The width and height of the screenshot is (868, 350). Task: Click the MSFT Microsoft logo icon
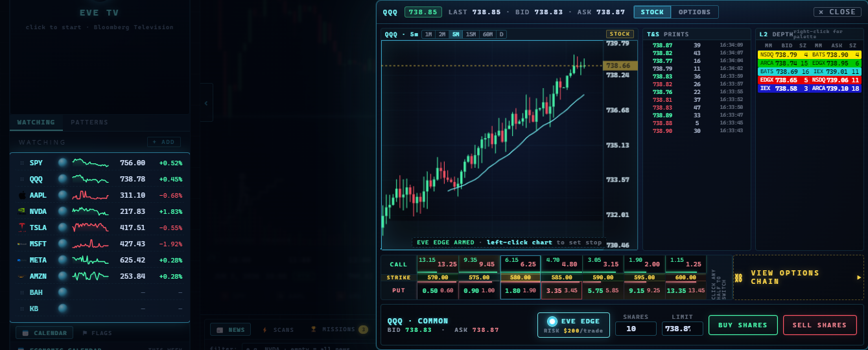tap(22, 244)
